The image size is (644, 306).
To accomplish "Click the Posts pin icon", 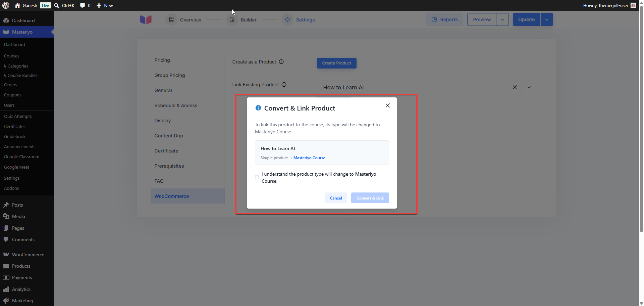I will 6,205.
